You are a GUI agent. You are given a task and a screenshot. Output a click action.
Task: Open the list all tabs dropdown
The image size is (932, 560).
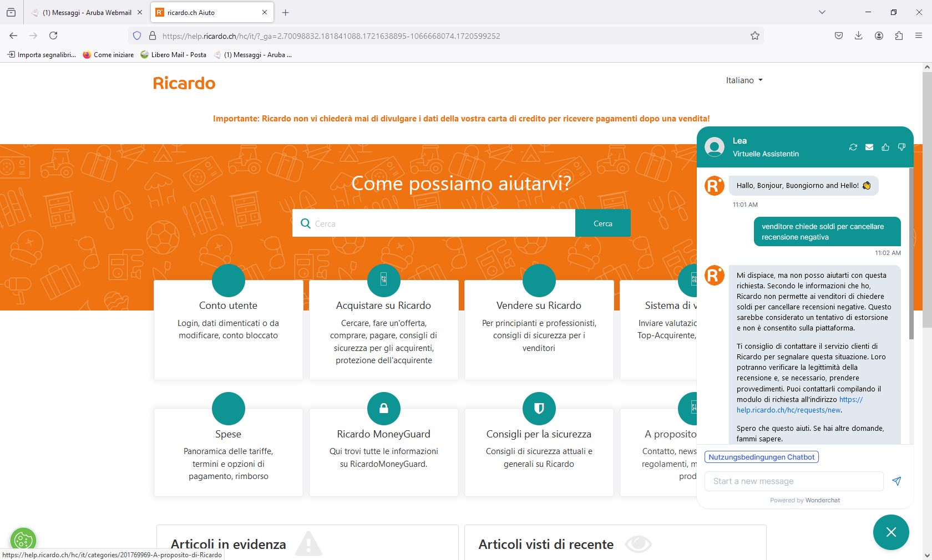click(822, 12)
